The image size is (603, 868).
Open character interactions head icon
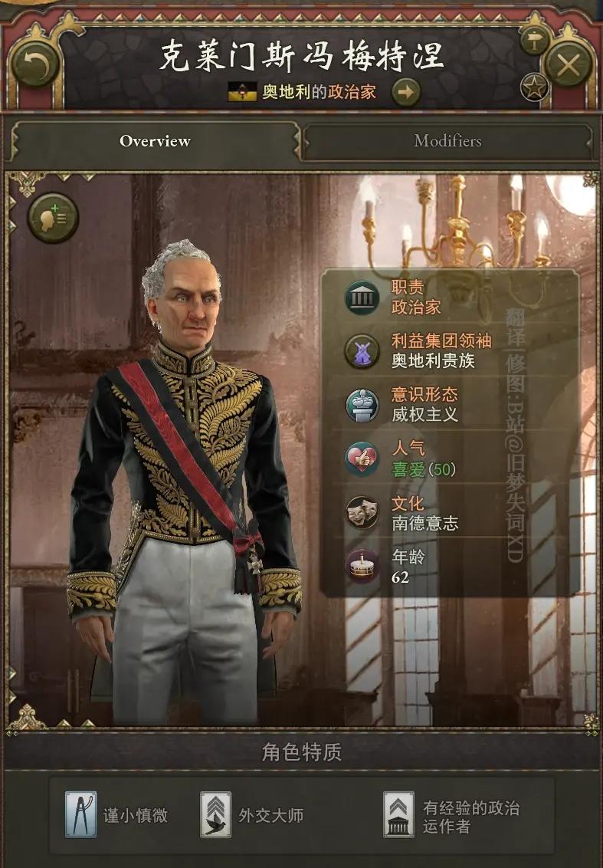click(53, 218)
